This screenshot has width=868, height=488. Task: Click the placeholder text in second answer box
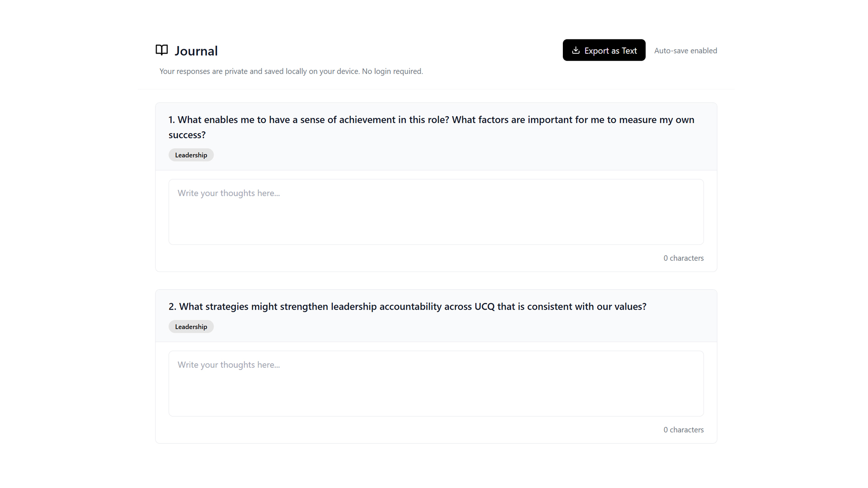click(x=229, y=365)
